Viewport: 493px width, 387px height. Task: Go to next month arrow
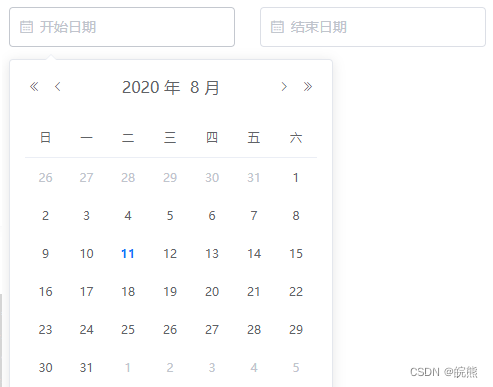point(284,87)
